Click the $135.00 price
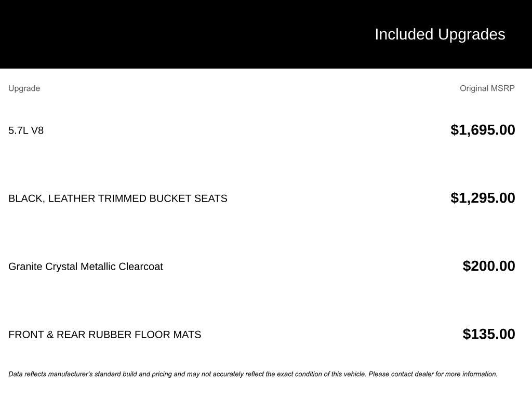The height and width of the screenshot is (399, 532). (x=488, y=334)
